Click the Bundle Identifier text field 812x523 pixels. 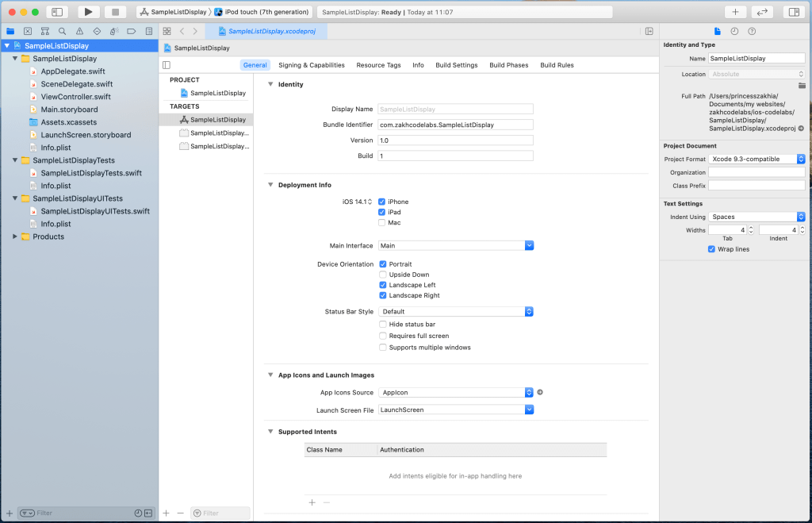455,125
